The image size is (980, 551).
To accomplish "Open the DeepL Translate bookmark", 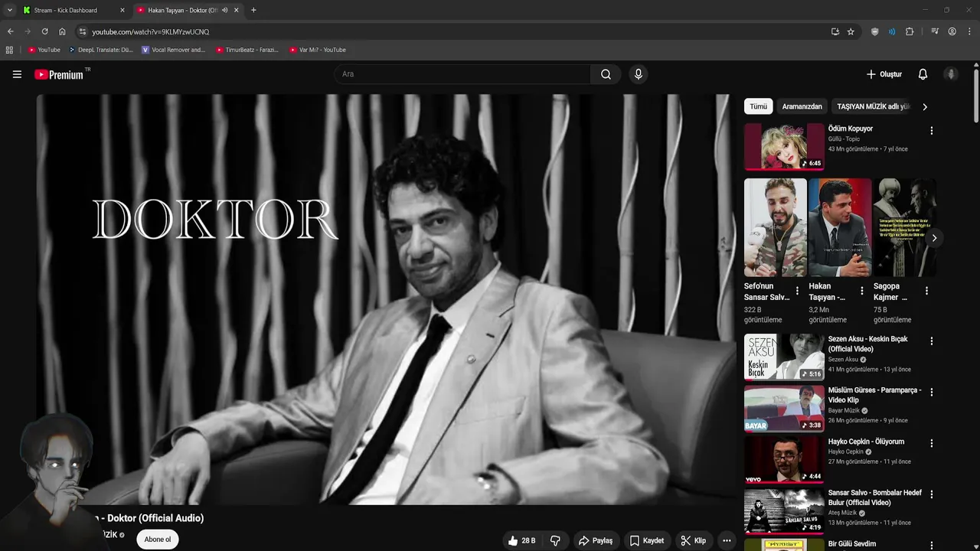I will point(100,50).
